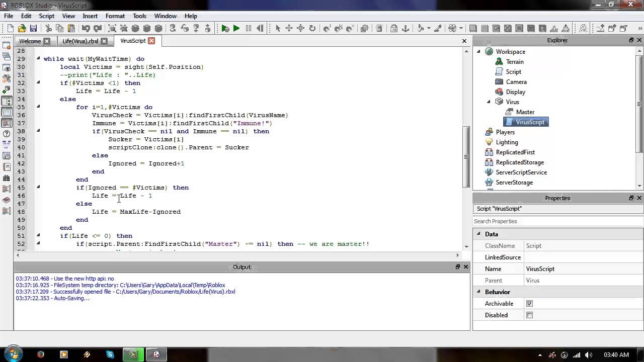
Task: Open the File menu
Action: (9, 16)
